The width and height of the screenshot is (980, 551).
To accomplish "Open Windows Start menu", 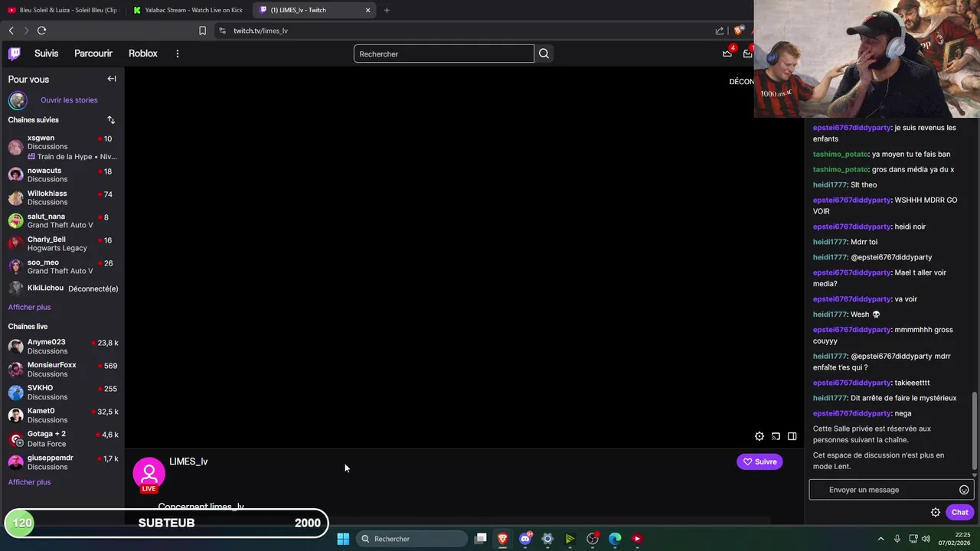I will (x=343, y=539).
